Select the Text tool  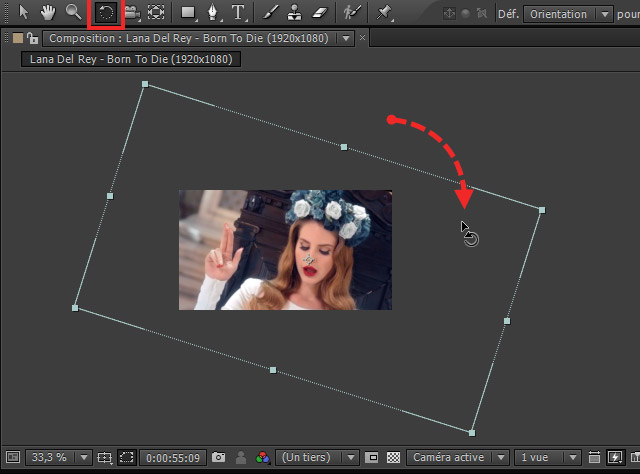238,13
